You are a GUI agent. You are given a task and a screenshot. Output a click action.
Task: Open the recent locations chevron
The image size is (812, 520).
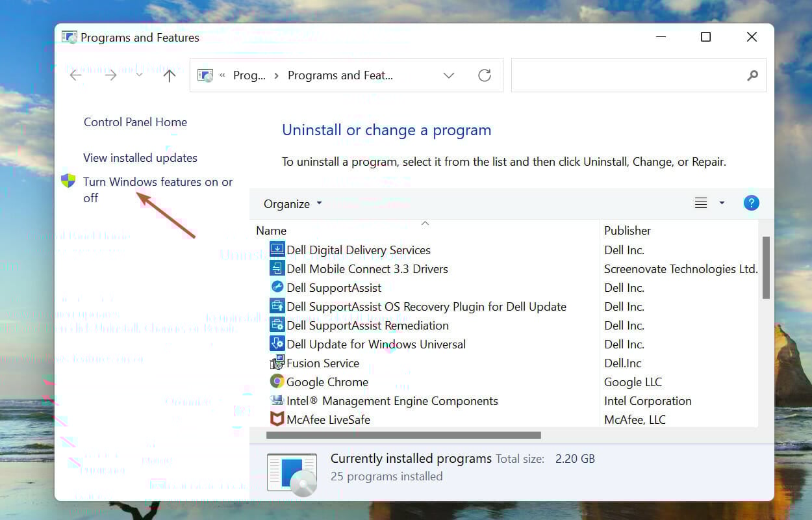pos(139,75)
